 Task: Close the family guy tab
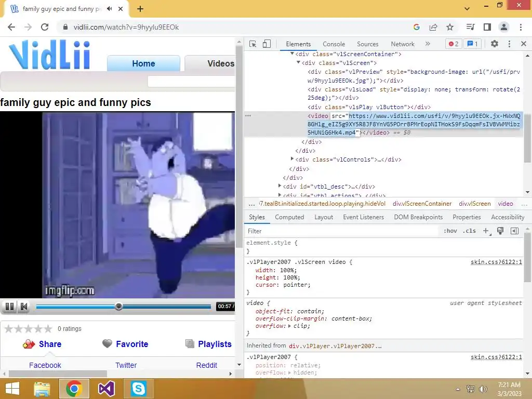pos(121,9)
